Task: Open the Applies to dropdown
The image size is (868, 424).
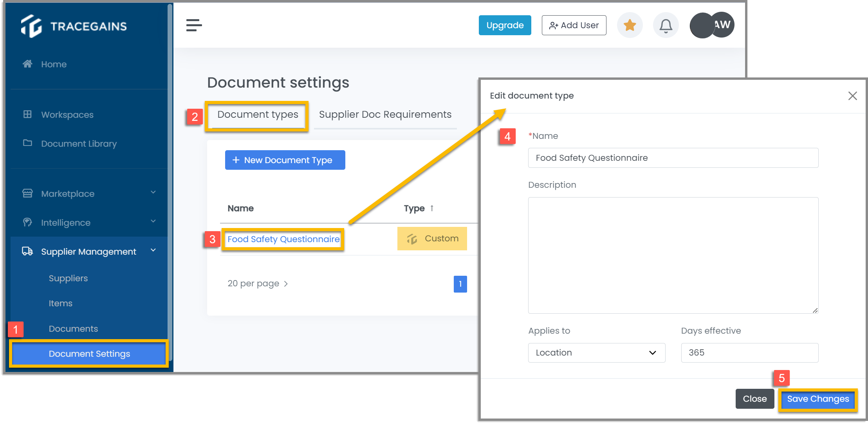Action: tap(596, 352)
